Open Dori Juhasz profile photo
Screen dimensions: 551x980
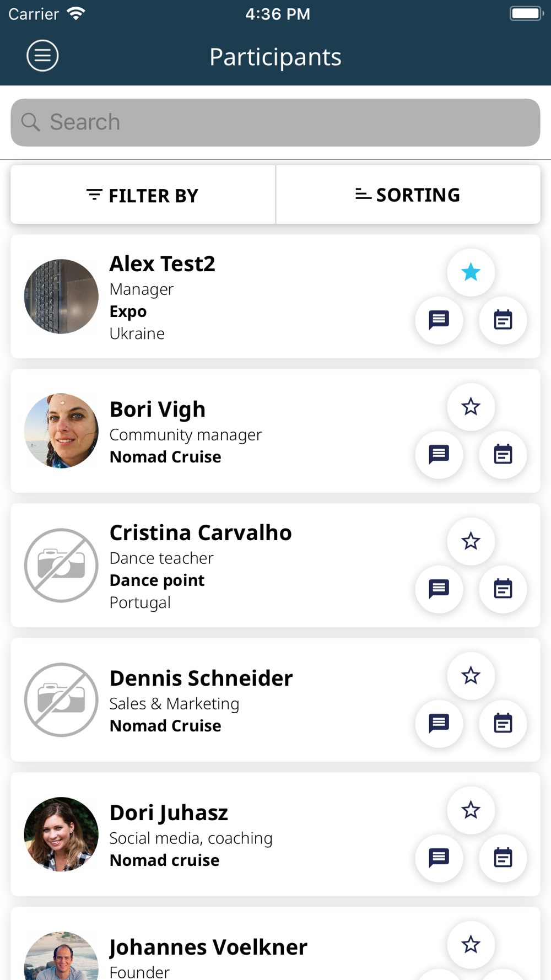pos(61,834)
